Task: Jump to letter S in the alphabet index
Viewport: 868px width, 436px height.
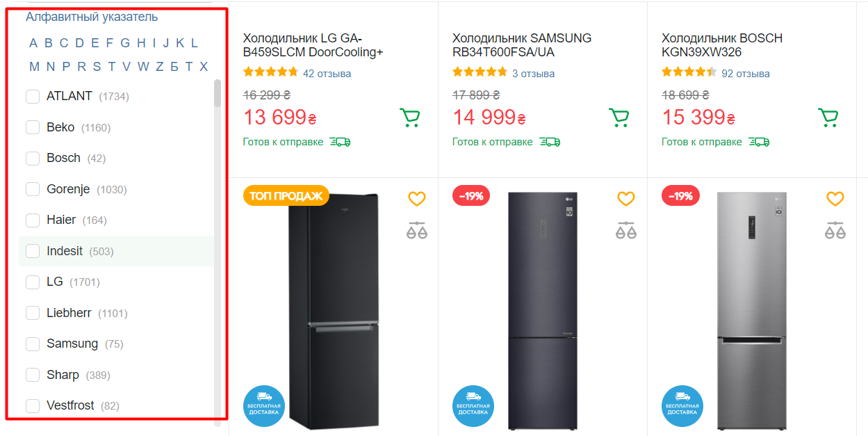Action: coord(97,67)
